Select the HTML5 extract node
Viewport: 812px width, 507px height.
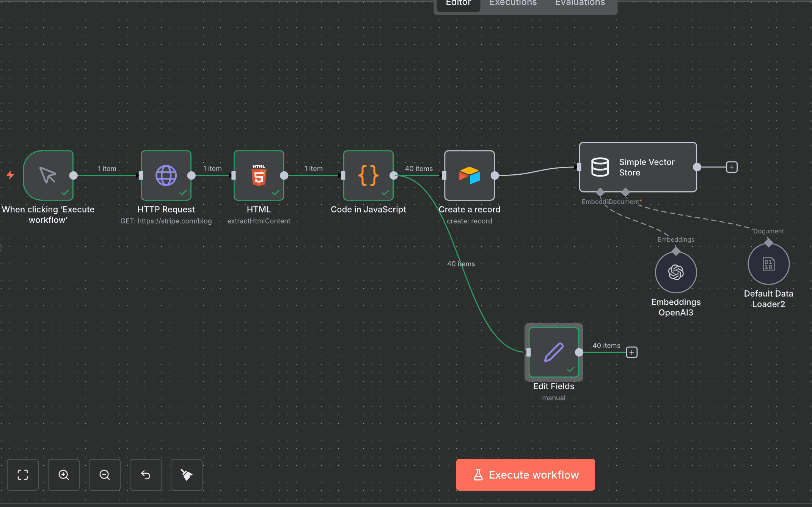(259, 175)
